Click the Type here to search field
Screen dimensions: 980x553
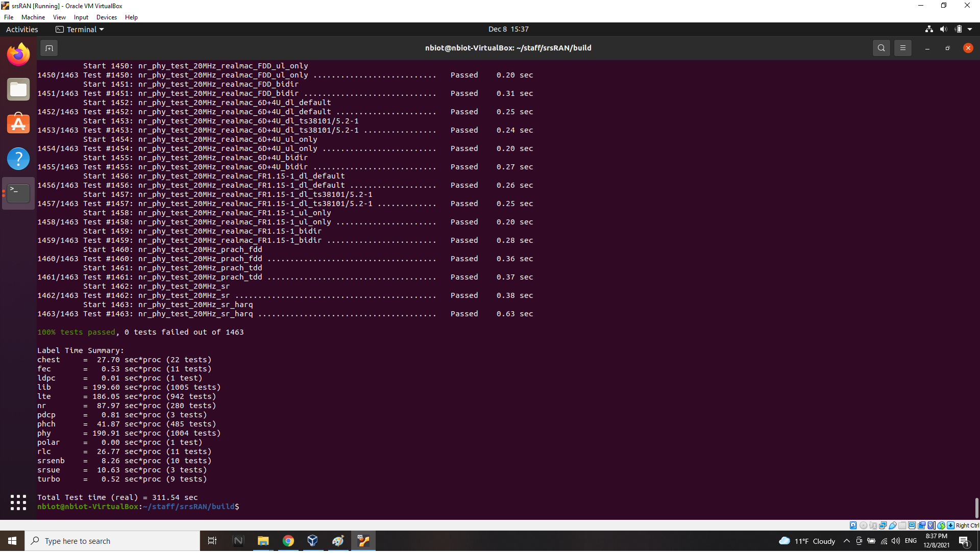pyautogui.click(x=112, y=541)
